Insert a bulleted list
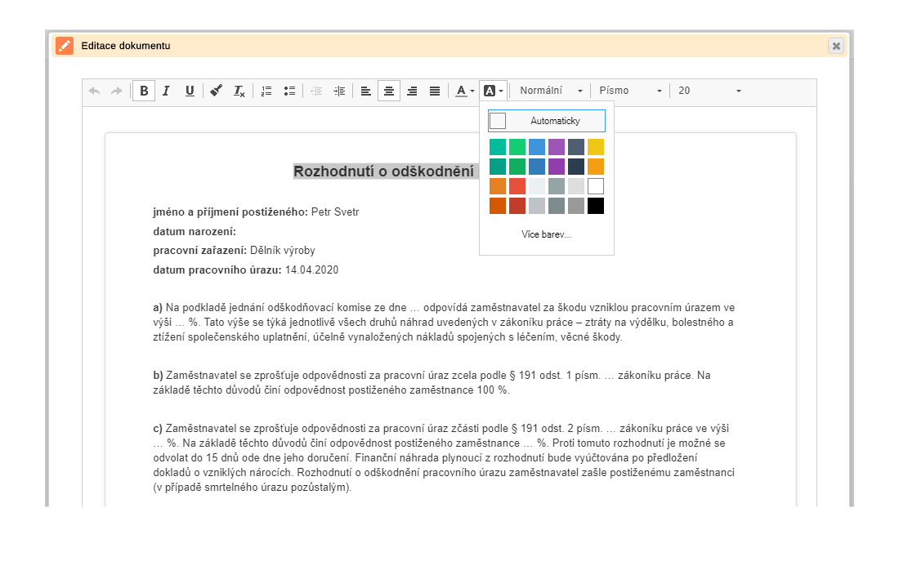 (288, 91)
